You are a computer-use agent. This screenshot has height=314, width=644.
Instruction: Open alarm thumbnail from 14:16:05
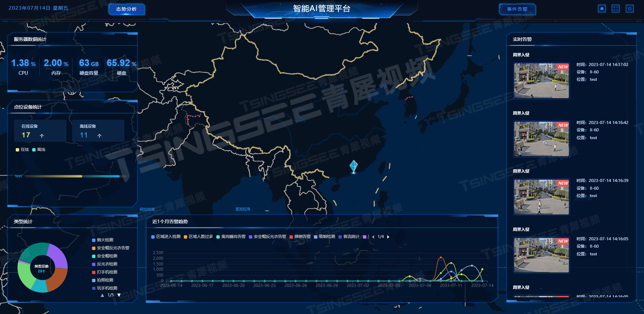[541, 255]
